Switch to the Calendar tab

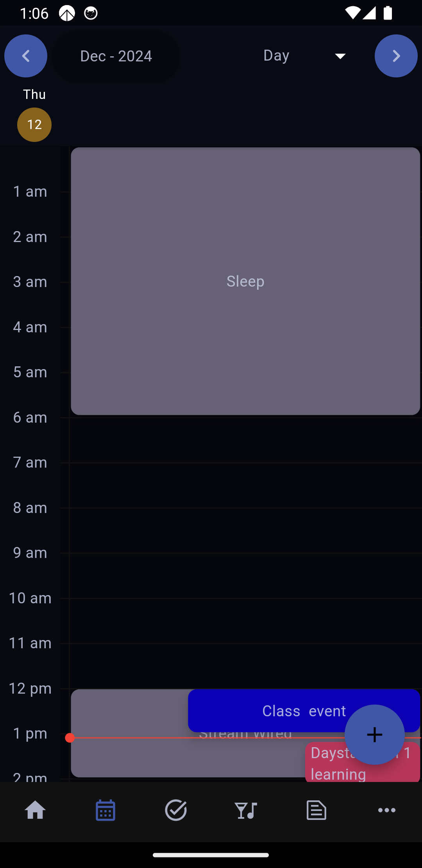(x=105, y=810)
